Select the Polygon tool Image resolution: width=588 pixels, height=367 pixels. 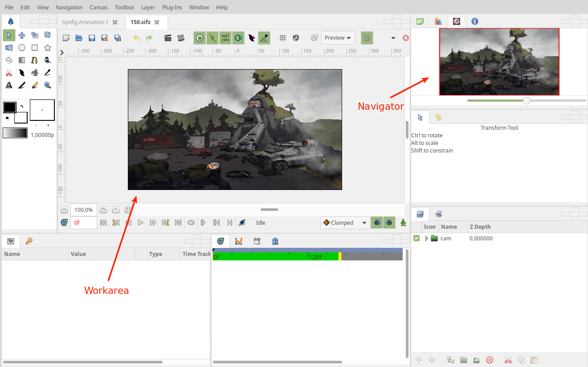[x=9, y=60]
